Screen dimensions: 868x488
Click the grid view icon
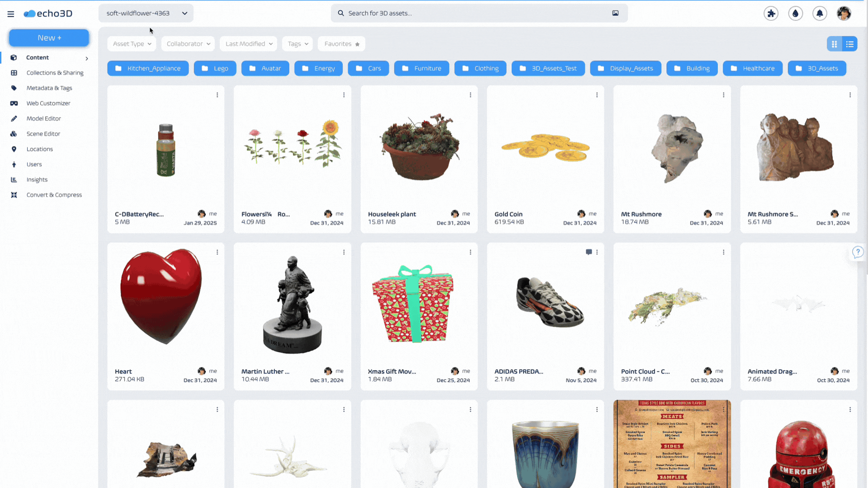pos(835,43)
